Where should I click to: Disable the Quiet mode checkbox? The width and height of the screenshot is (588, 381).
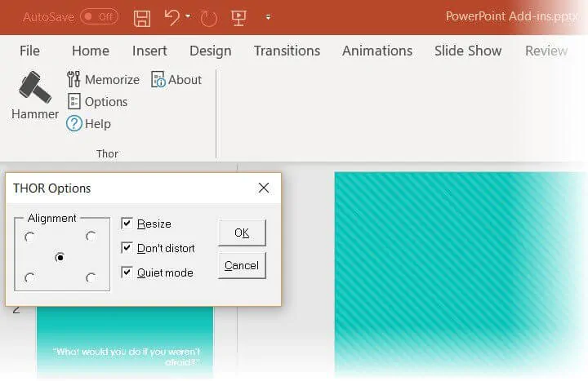[x=127, y=272]
